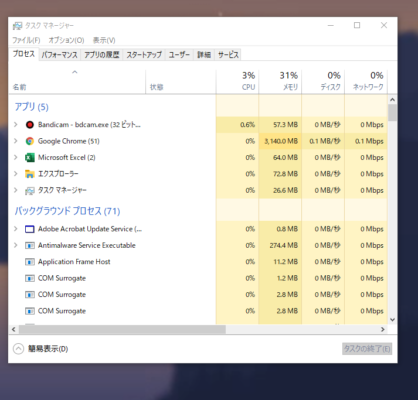Open the オプション(O) menu

(x=66, y=40)
